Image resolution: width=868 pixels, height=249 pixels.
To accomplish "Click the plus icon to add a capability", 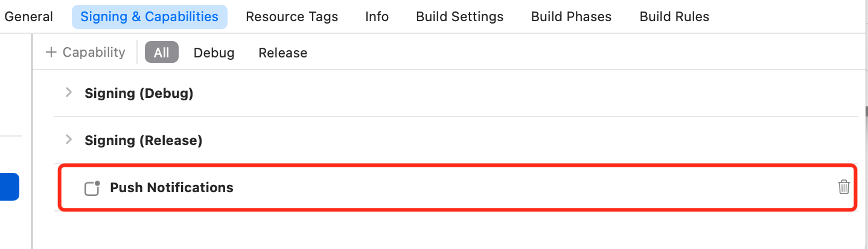I will click(51, 53).
